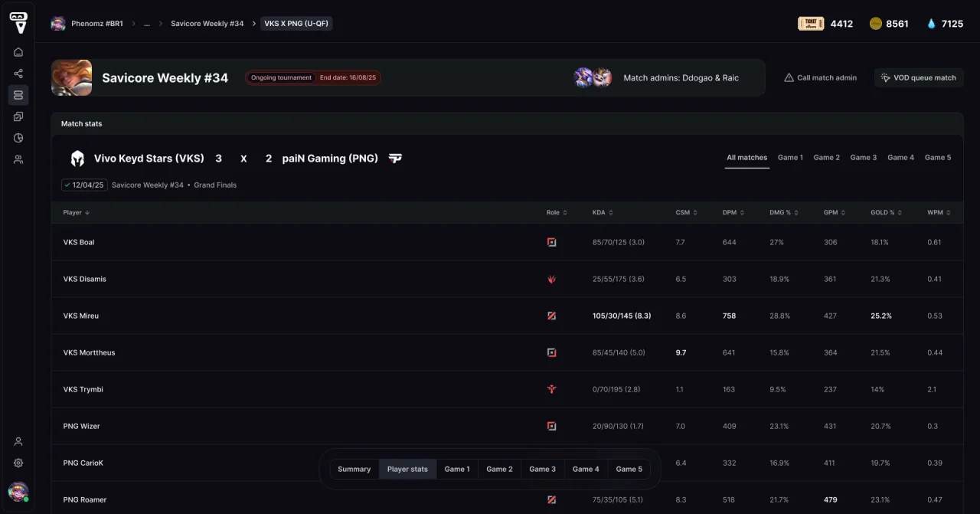Click the VOD queue match button
This screenshot has height=514, width=980.
pyautogui.click(x=919, y=77)
